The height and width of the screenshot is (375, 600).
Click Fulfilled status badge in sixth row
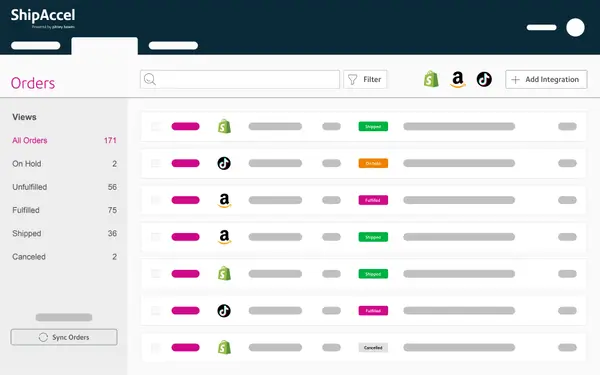(x=373, y=311)
